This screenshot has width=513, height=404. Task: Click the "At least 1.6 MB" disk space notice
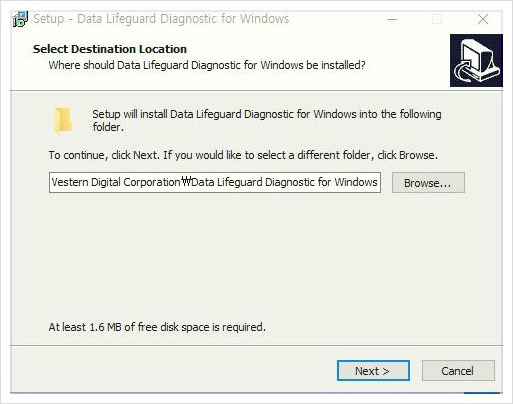pyautogui.click(x=157, y=327)
